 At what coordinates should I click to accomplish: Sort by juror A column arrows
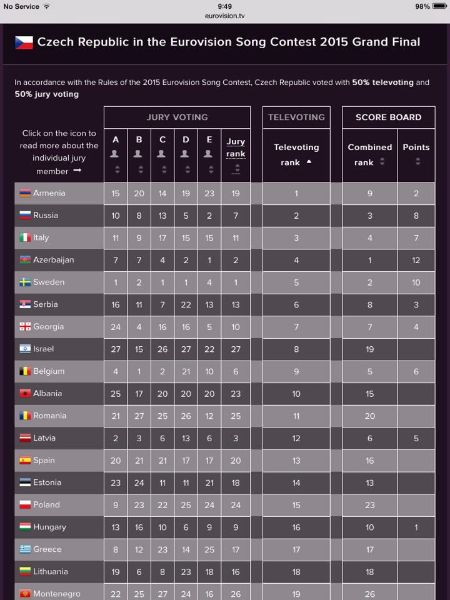click(x=117, y=169)
